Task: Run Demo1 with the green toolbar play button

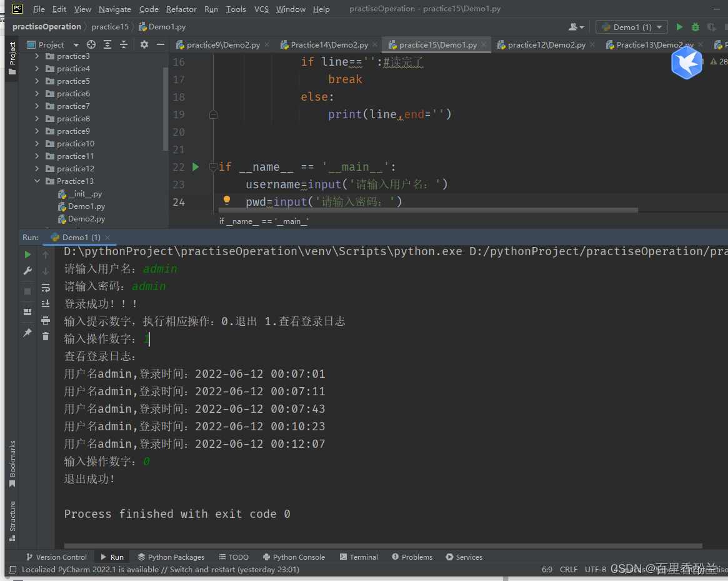Action: click(x=679, y=27)
